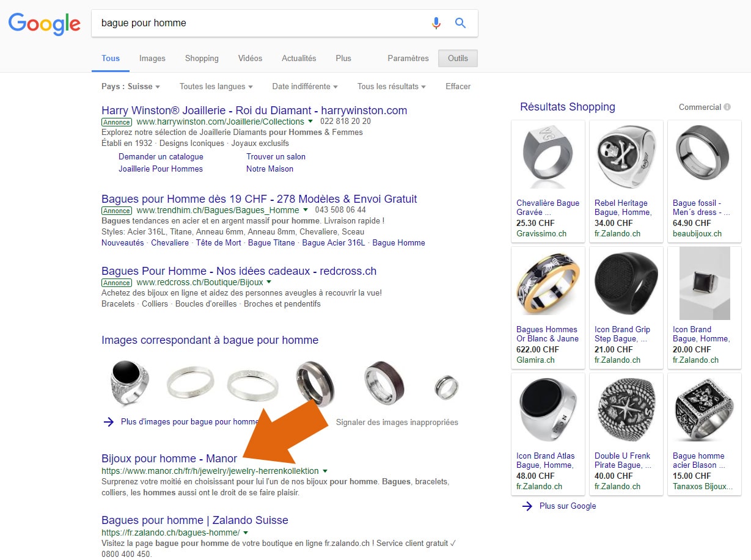Click Plus sur Google link
Screen dimensions: 751x560
568,506
